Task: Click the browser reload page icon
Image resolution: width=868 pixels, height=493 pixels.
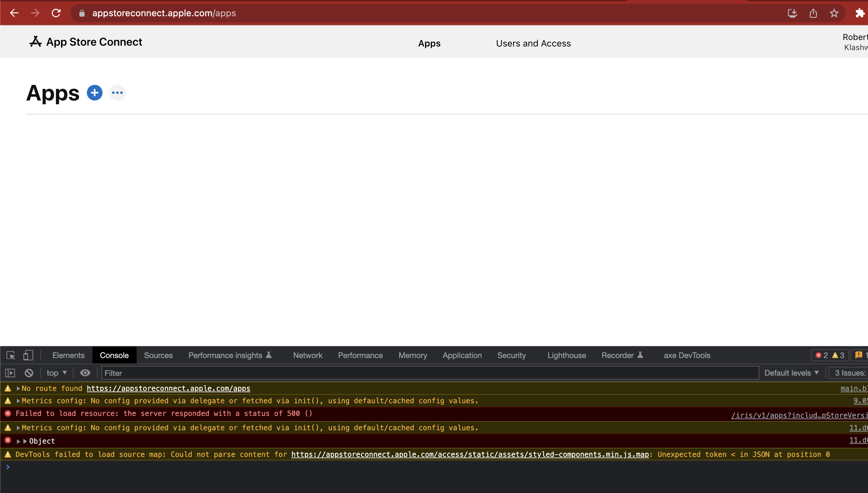Action: (x=56, y=13)
